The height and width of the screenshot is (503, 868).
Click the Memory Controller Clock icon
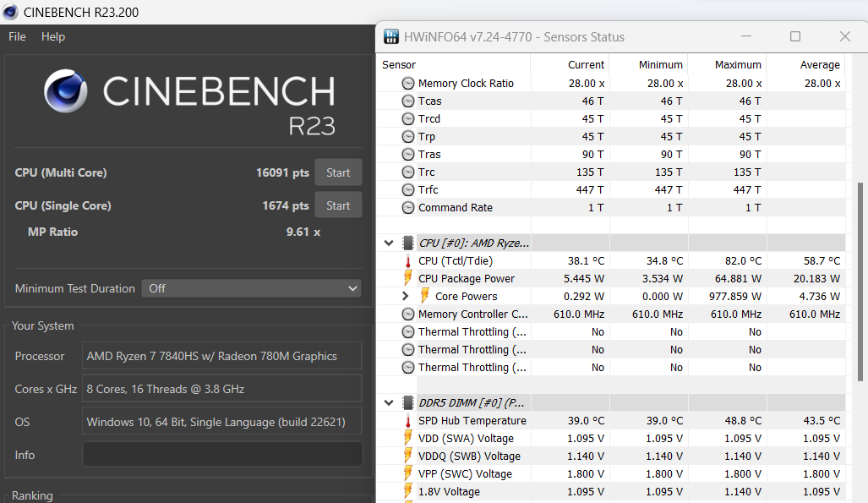click(x=408, y=314)
